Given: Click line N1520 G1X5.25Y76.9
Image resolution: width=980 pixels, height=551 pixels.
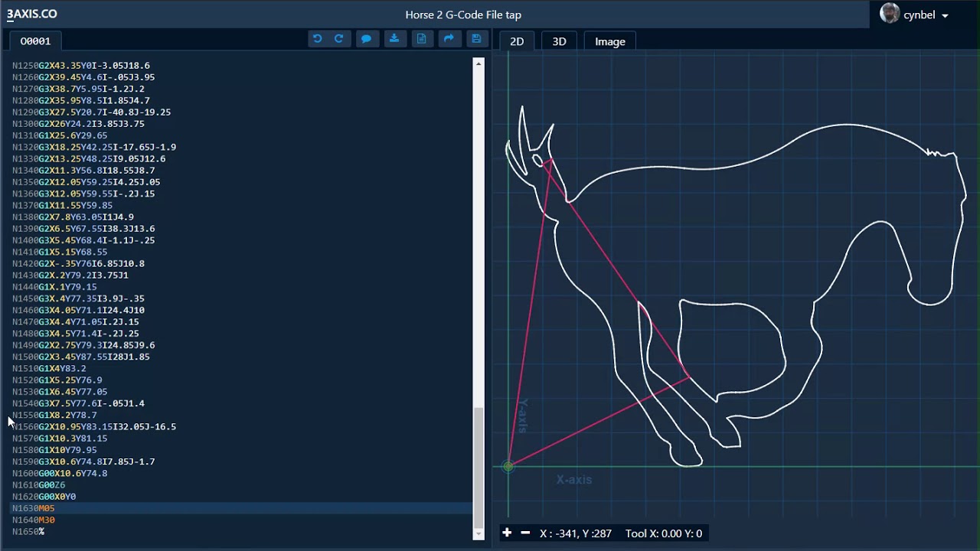Looking at the screenshot, I should (x=57, y=380).
